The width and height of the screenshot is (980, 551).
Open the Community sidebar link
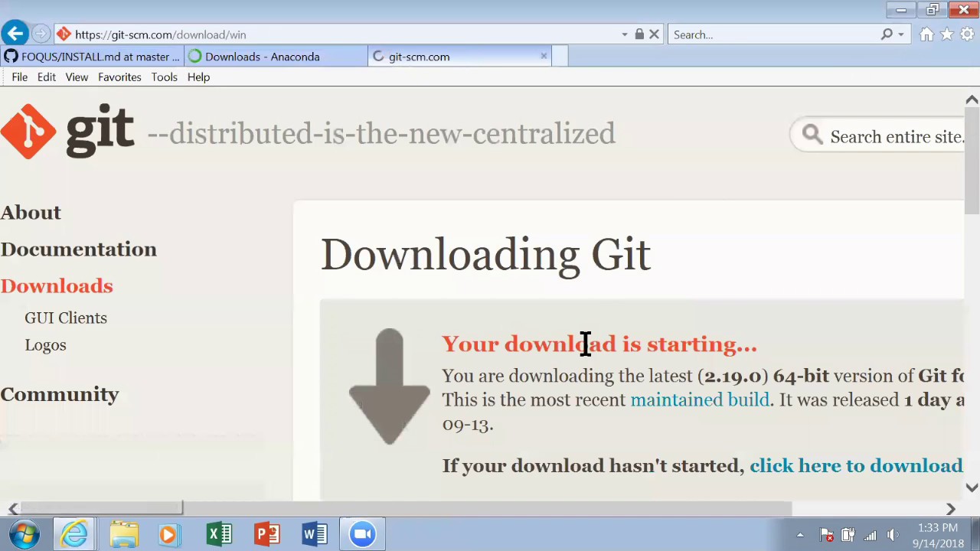[60, 394]
